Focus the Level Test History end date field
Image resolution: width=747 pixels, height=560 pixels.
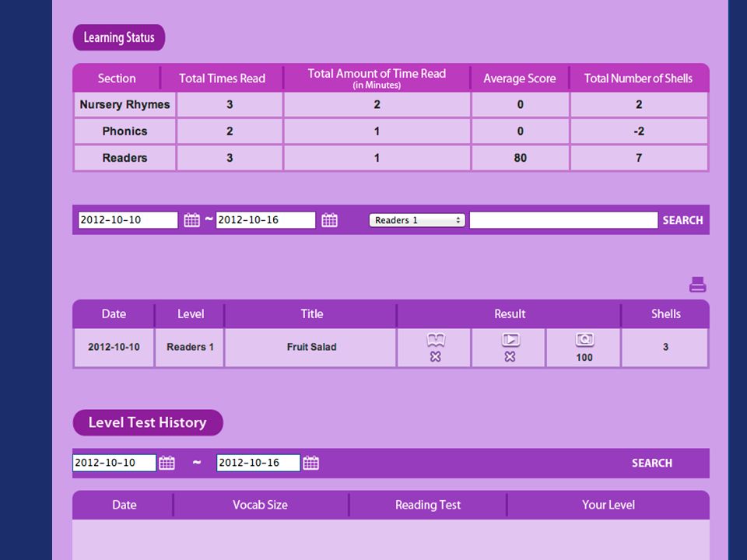(x=258, y=463)
